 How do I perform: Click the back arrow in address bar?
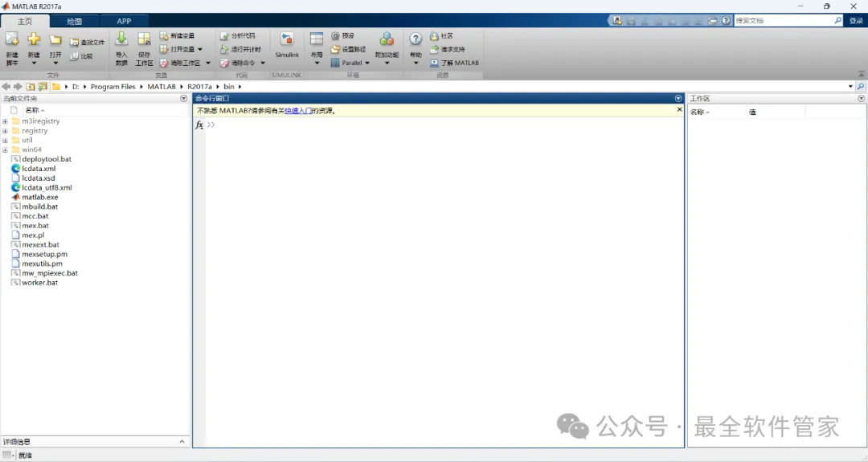tap(6, 86)
